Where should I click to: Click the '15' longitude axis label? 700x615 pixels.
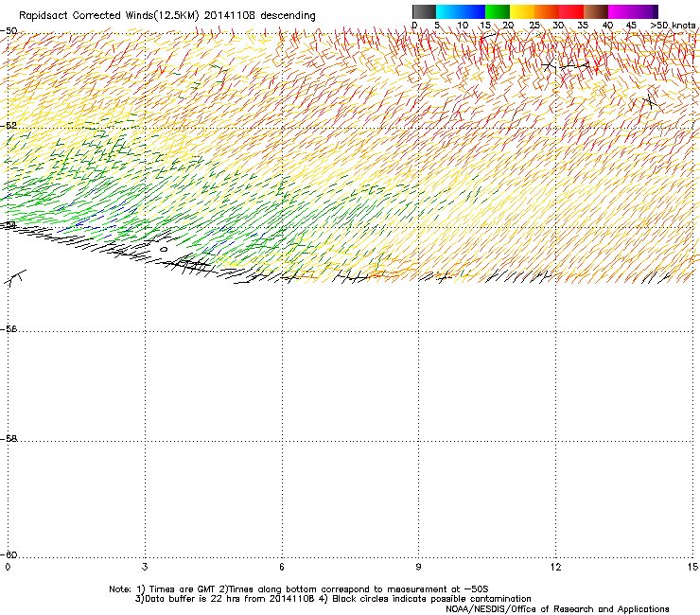tap(692, 567)
